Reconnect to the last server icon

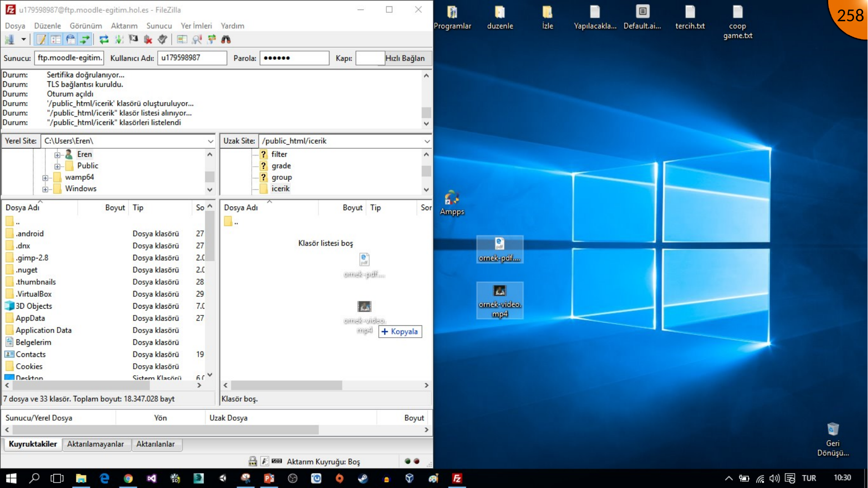click(x=163, y=39)
